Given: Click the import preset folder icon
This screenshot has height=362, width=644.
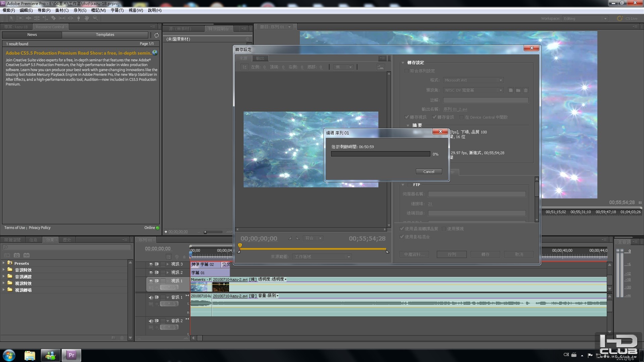Looking at the screenshot, I should 518,90.
